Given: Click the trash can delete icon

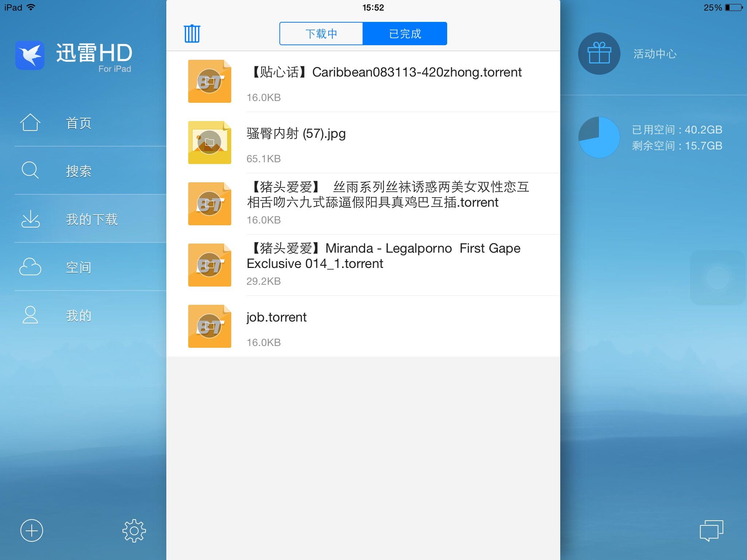Looking at the screenshot, I should click(x=192, y=34).
